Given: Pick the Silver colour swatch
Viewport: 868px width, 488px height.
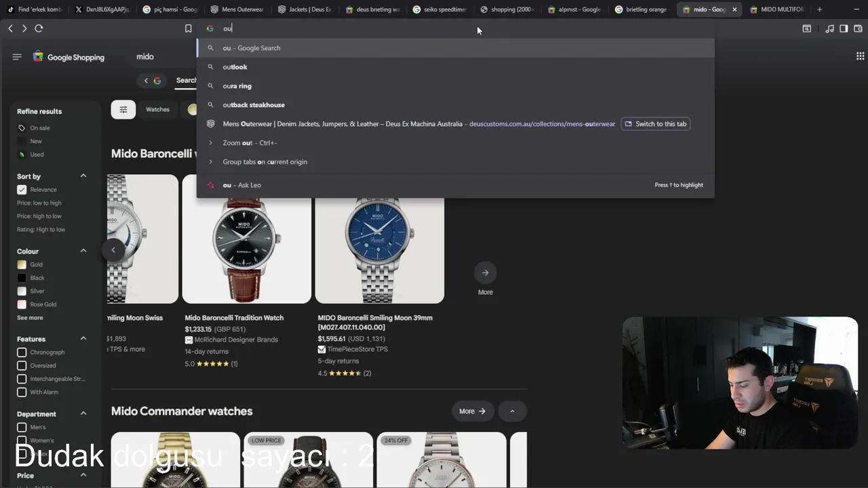Looking at the screenshot, I should point(22,291).
